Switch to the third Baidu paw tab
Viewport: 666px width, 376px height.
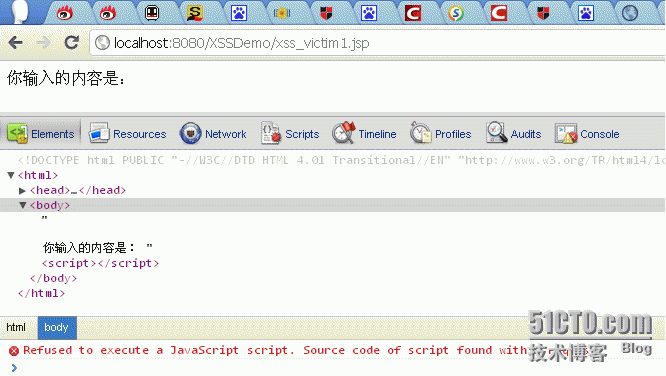[x=586, y=13]
